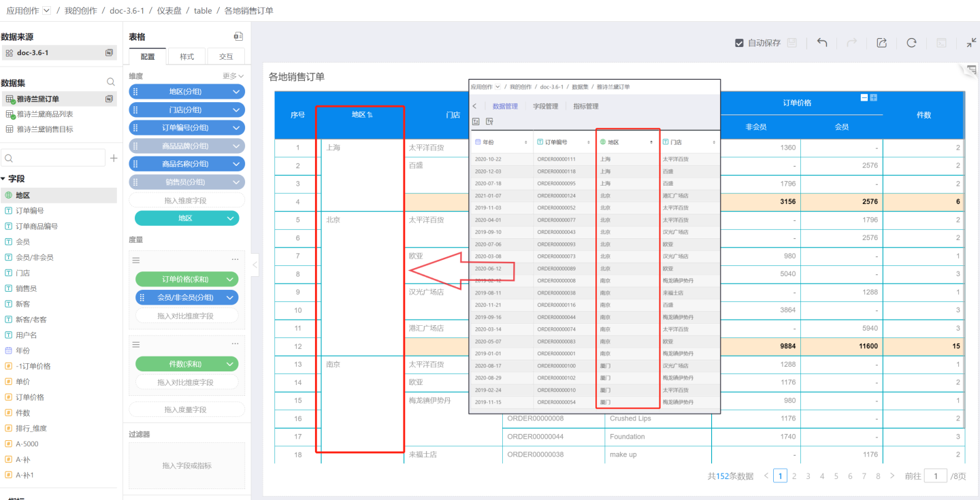Click the 我的创作 breadcrumb link
This screenshot has width=980, height=500.
tap(81, 11)
